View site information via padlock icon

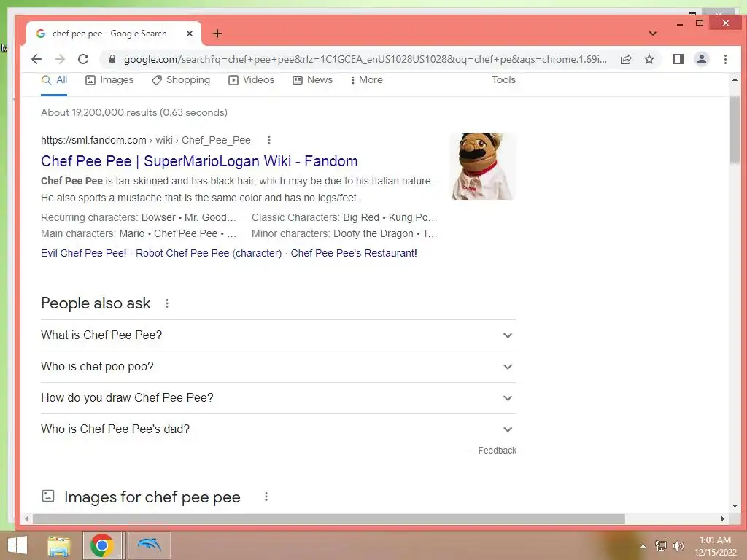112,59
